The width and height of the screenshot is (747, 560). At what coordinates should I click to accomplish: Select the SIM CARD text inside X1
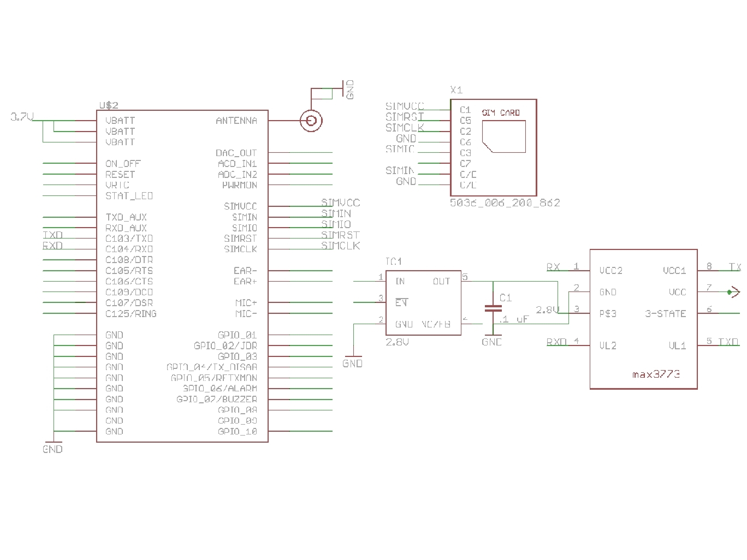[x=501, y=113]
